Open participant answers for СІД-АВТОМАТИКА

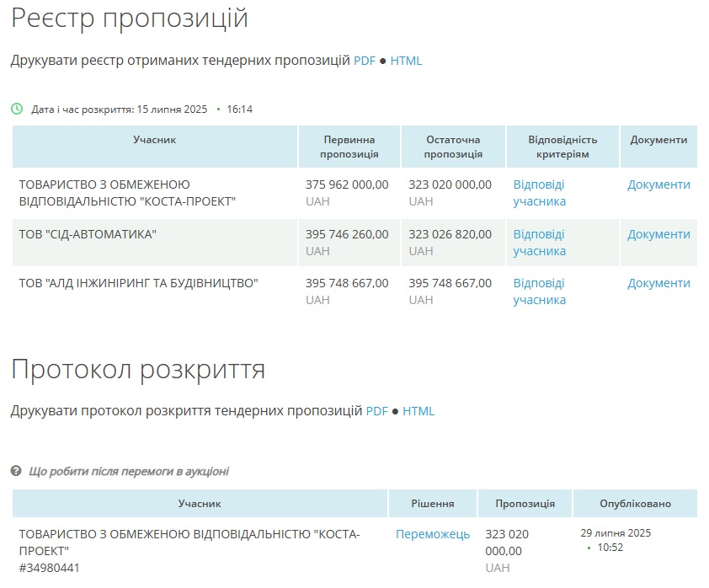[x=539, y=243]
